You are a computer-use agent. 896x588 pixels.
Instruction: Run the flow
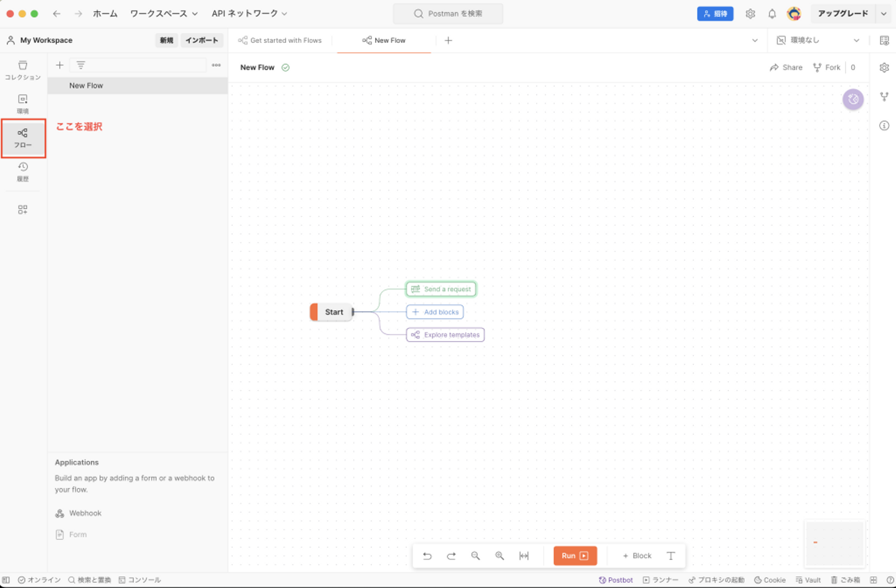pos(575,556)
